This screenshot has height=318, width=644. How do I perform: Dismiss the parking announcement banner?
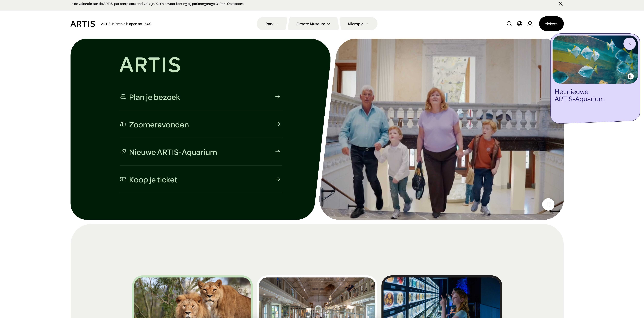click(x=561, y=3)
